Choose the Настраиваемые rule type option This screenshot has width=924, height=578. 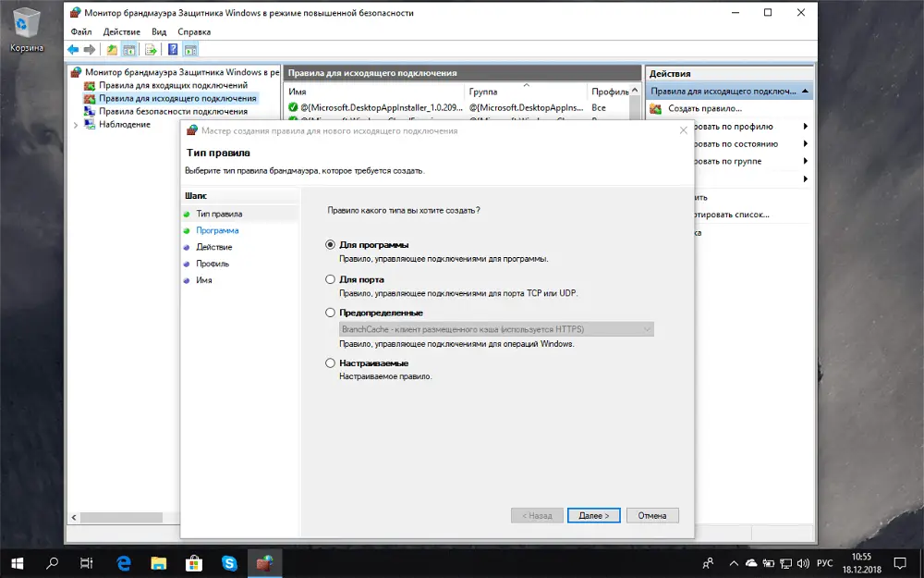[x=331, y=363]
